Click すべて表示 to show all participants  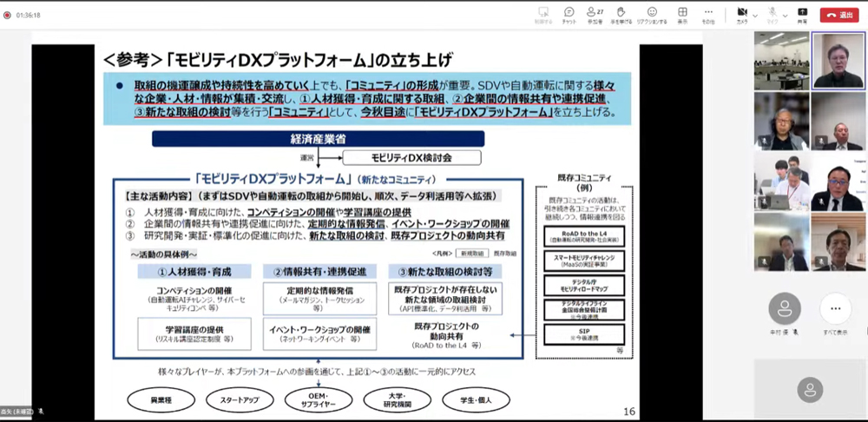click(x=835, y=308)
